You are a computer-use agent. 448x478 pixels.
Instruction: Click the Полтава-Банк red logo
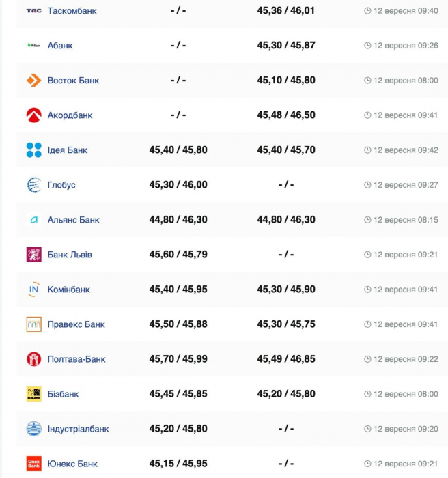click(34, 359)
